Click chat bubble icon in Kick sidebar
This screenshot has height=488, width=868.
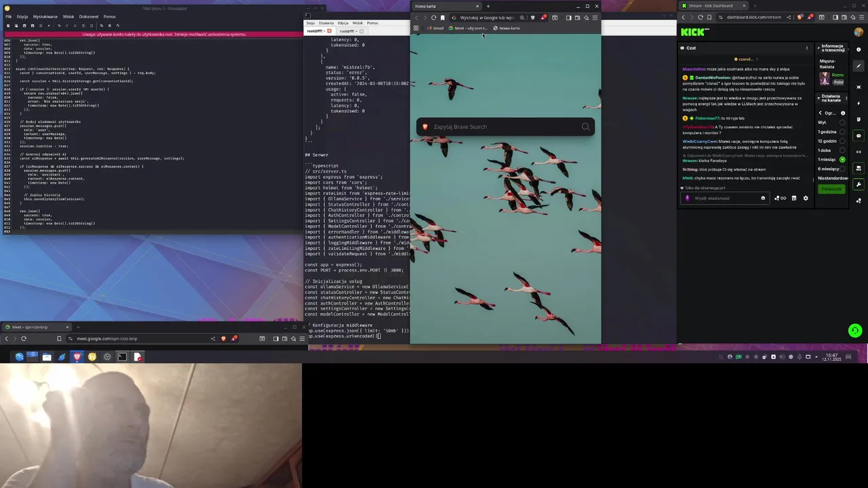[x=859, y=136]
